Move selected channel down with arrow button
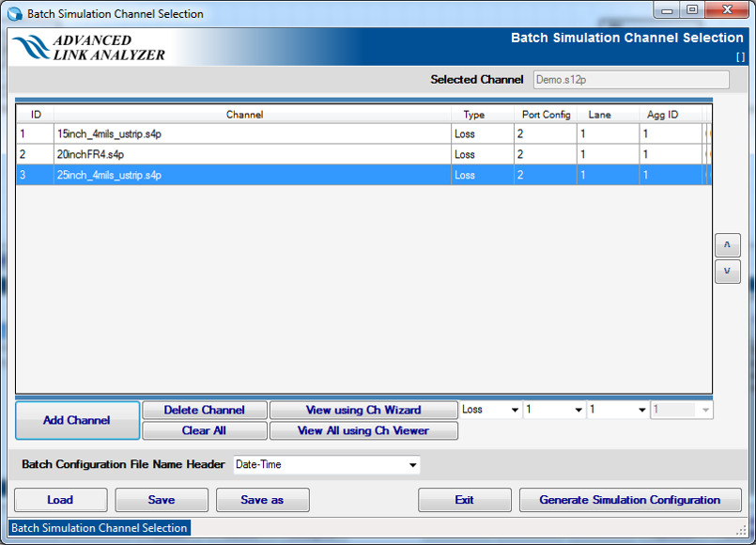Image resolution: width=756 pixels, height=545 pixels. (727, 272)
